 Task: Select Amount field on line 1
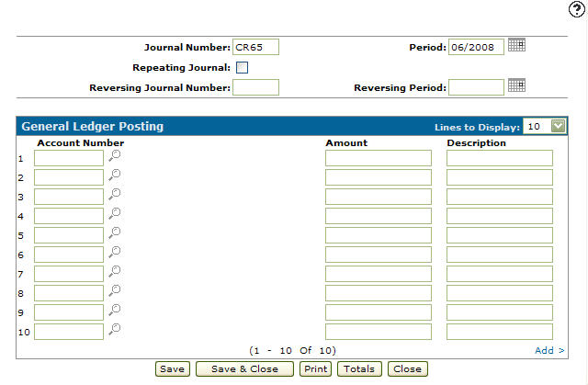pyautogui.click(x=379, y=158)
